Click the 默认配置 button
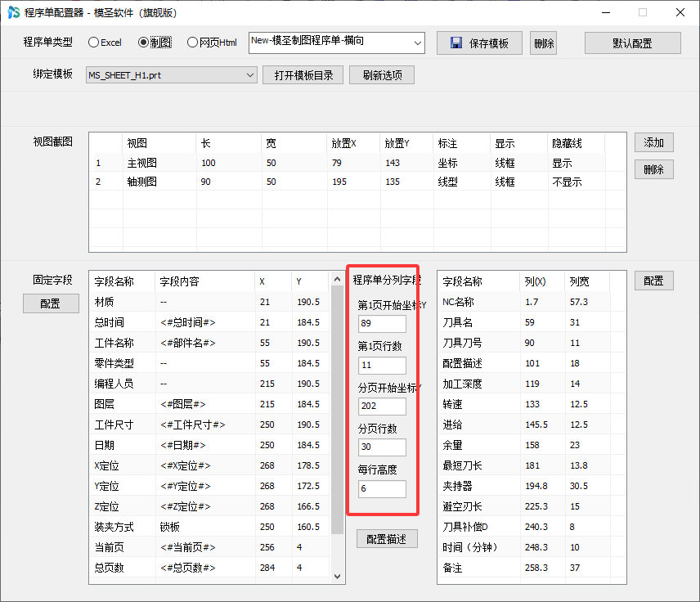 click(633, 43)
